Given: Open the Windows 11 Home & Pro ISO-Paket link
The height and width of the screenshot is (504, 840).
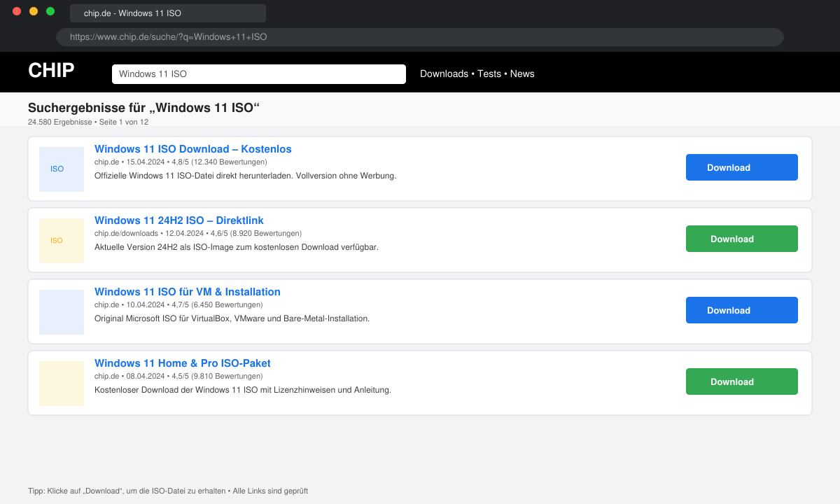Looking at the screenshot, I should pos(183,363).
